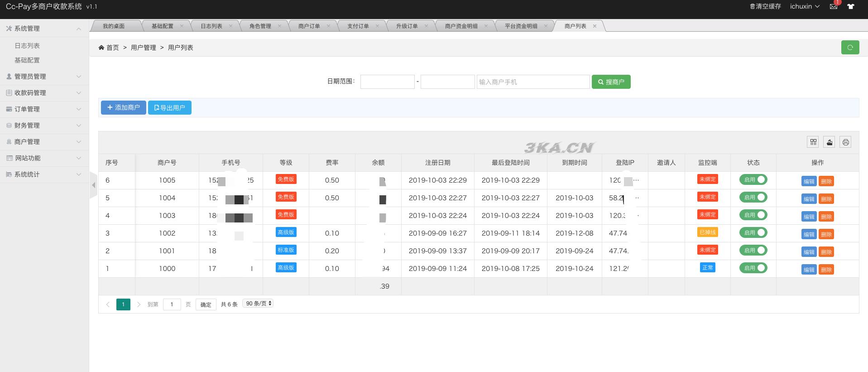868x372 pixels.
Task: Click the t-shirt theme icon
Action: pos(851,6)
